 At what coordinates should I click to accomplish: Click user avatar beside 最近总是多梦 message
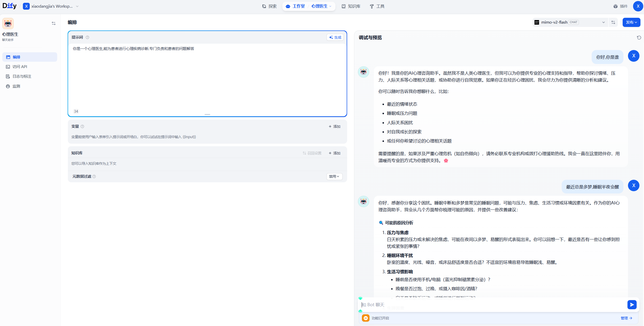(634, 185)
